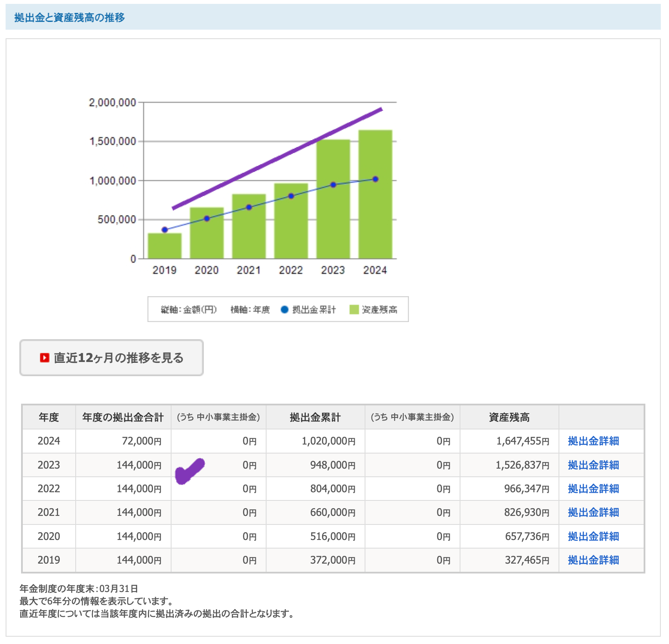Click the 横軸:年度 legend text
This screenshot has width=669, height=644.
[250, 310]
